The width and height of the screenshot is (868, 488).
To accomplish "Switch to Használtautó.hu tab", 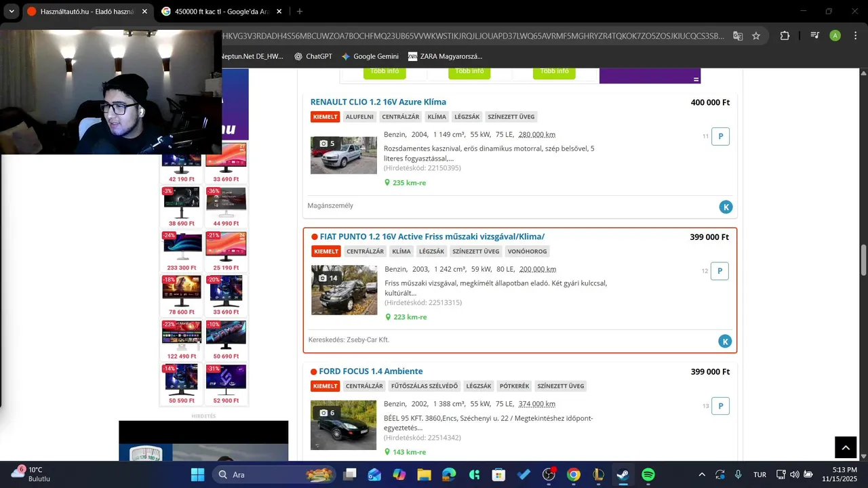I will click(87, 12).
